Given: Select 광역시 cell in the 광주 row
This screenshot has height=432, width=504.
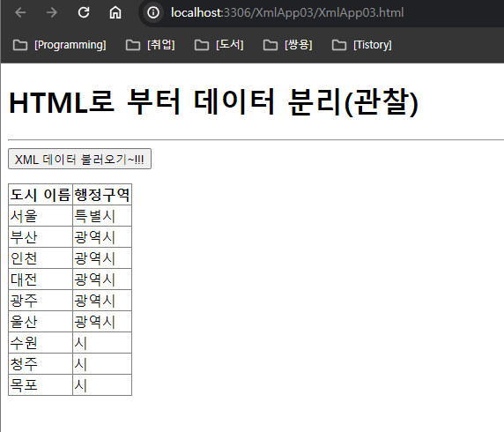Looking at the screenshot, I should pyautogui.click(x=102, y=301).
